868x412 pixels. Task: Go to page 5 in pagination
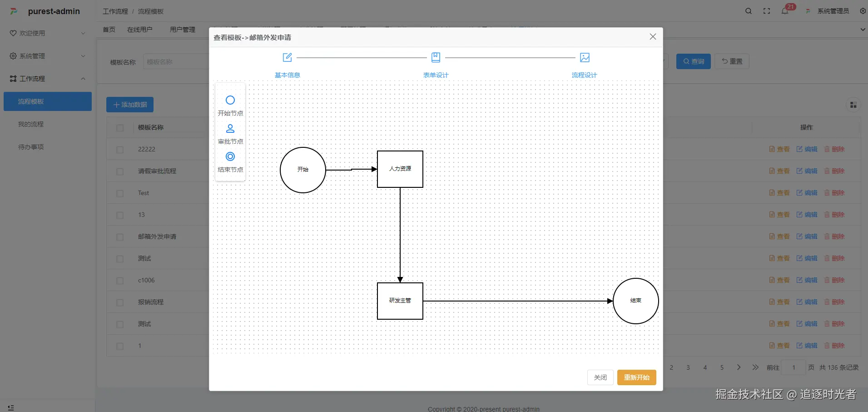coord(722,367)
